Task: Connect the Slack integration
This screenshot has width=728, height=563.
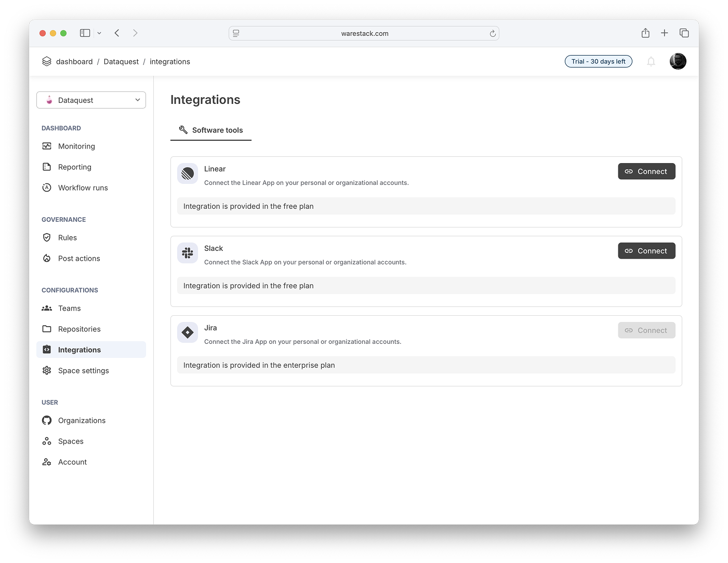Action: pos(646,251)
